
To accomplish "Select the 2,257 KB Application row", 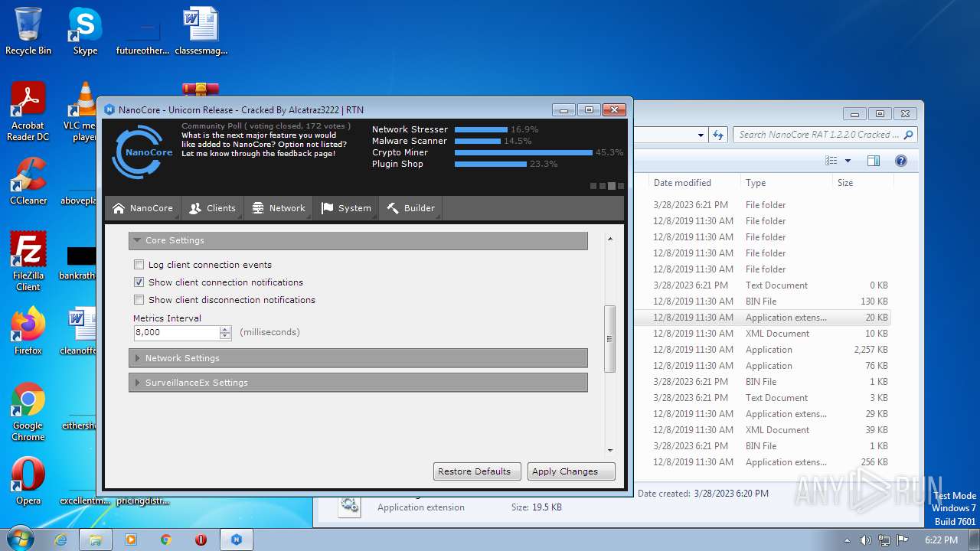I will point(763,350).
